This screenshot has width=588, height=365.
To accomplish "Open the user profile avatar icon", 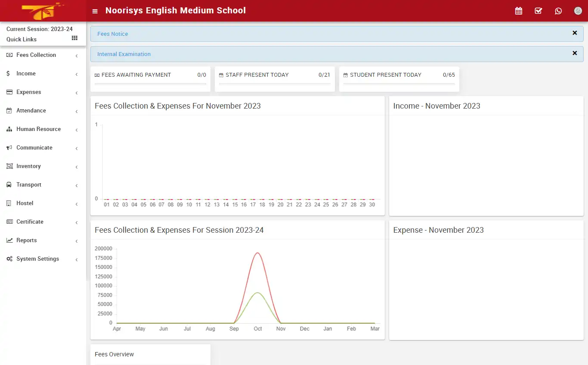I will [x=578, y=10].
